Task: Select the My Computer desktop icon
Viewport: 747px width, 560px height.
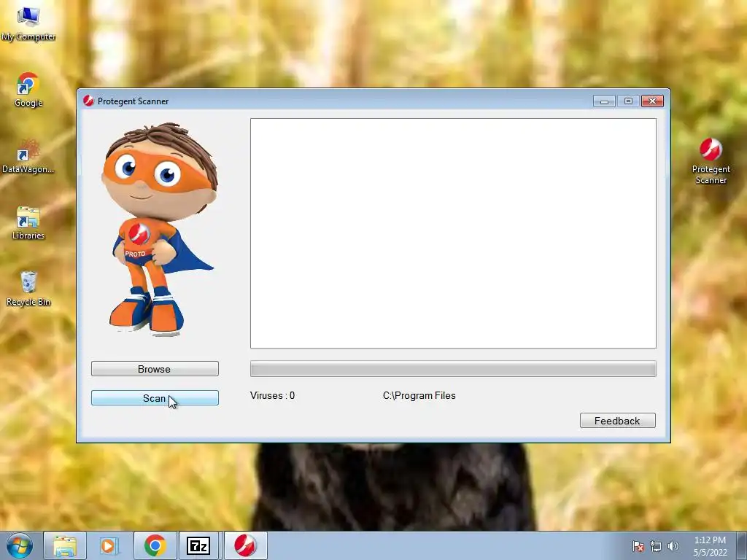Action: click(x=28, y=23)
